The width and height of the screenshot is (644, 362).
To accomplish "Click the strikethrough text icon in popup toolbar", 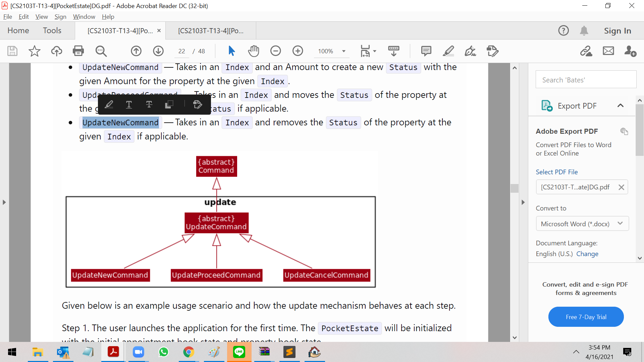I will click(149, 105).
